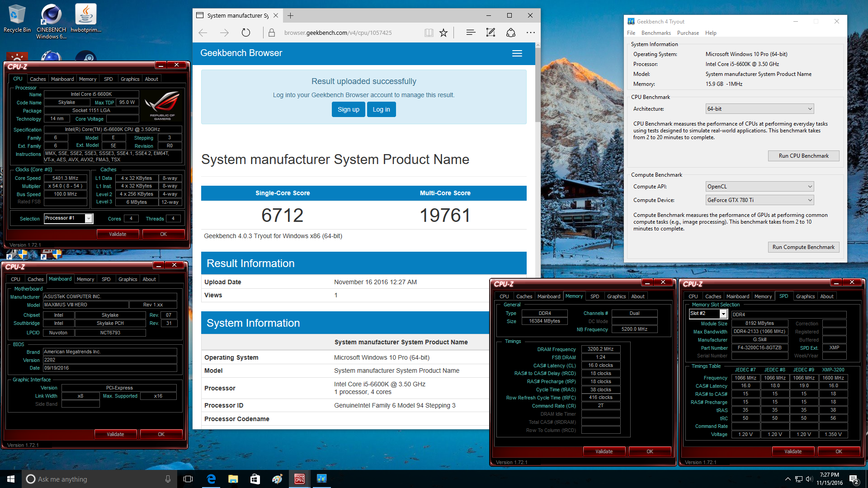Open Edge share or notifications icon
The height and width of the screenshot is (488, 868).
coord(510,33)
